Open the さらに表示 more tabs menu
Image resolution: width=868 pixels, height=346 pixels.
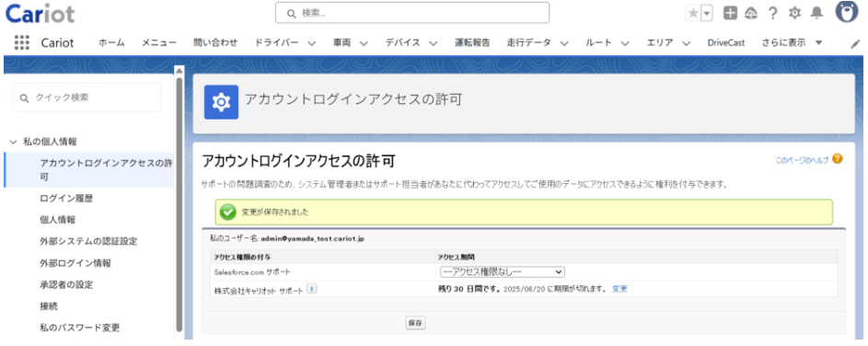792,42
